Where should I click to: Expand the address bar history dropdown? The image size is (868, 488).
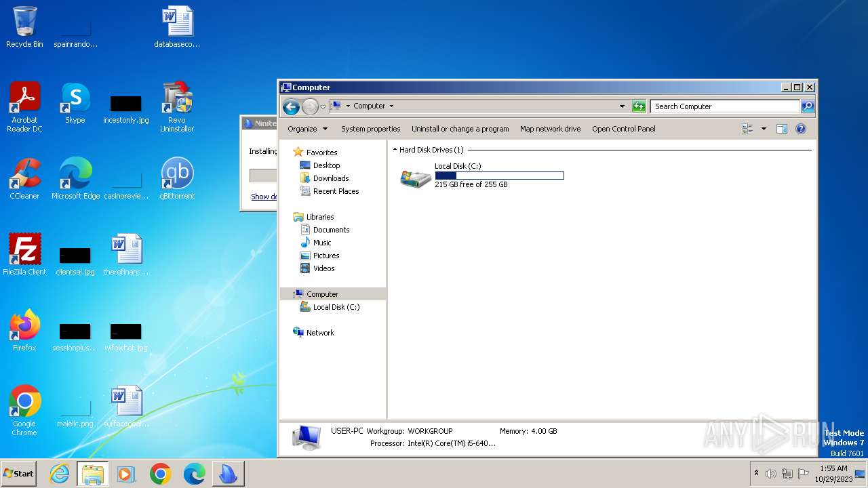coord(622,106)
